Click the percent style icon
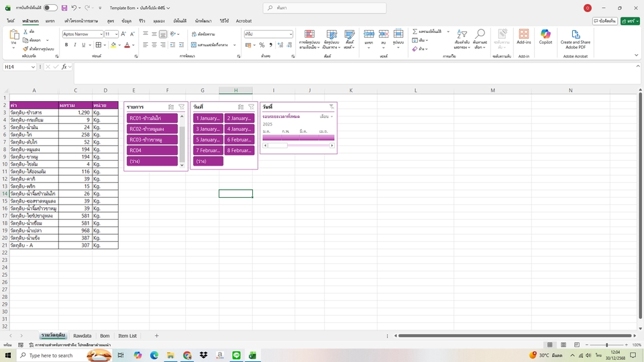The width and height of the screenshot is (644, 362). pos(260,45)
